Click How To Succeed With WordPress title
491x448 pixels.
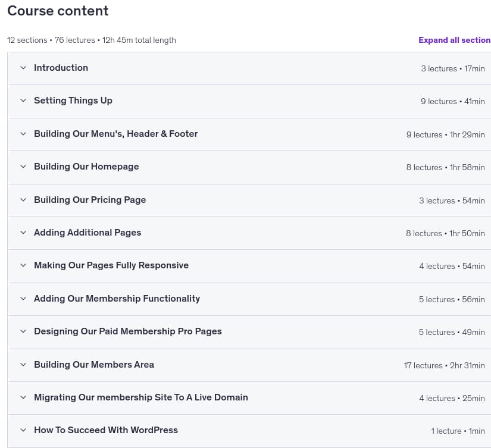pyautogui.click(x=106, y=431)
